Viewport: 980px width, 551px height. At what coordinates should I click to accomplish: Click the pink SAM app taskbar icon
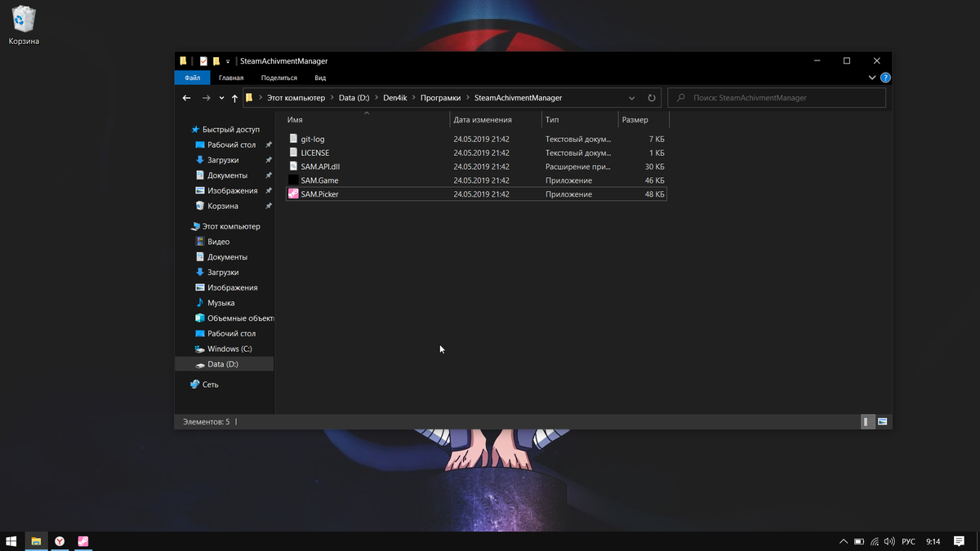(x=83, y=541)
